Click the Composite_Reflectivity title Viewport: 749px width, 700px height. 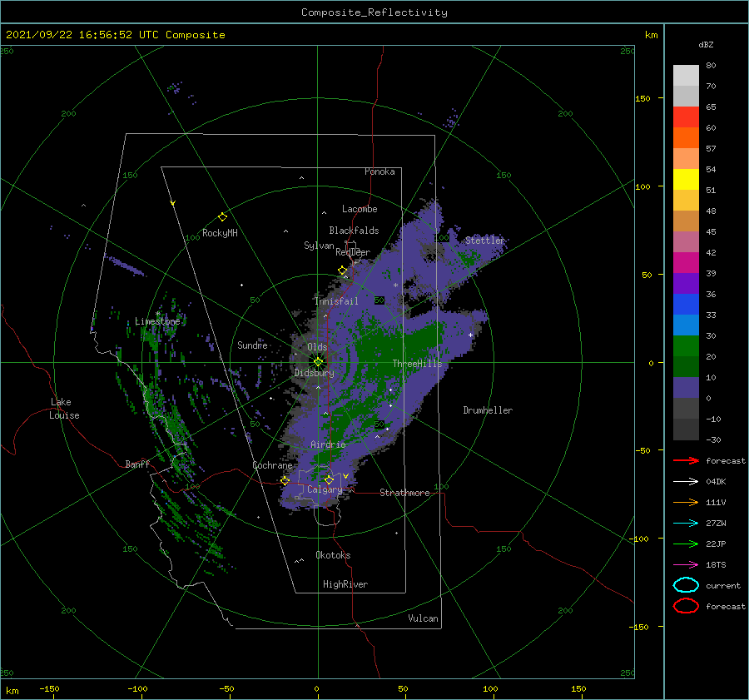(x=374, y=12)
